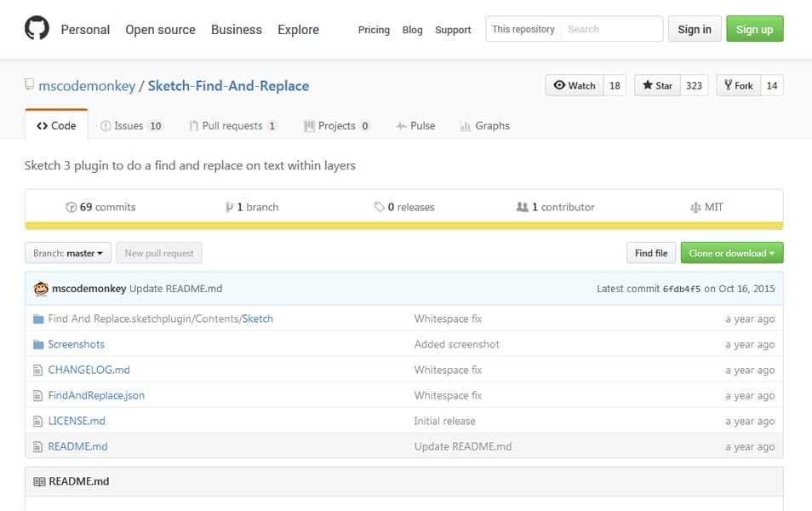Open the LICENSE.md file link
Image resolution: width=812 pixels, height=511 pixels.
76,421
